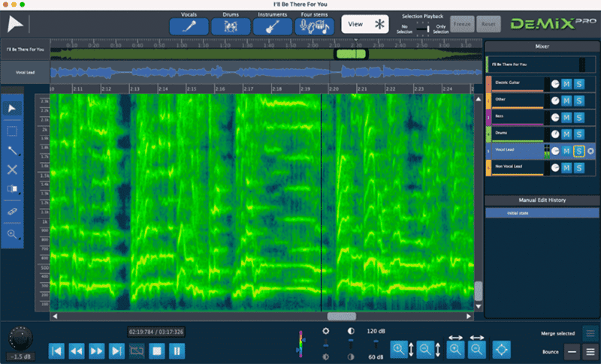Click the record circle on Vocal Lead
This screenshot has width=601, height=364.
590,151
